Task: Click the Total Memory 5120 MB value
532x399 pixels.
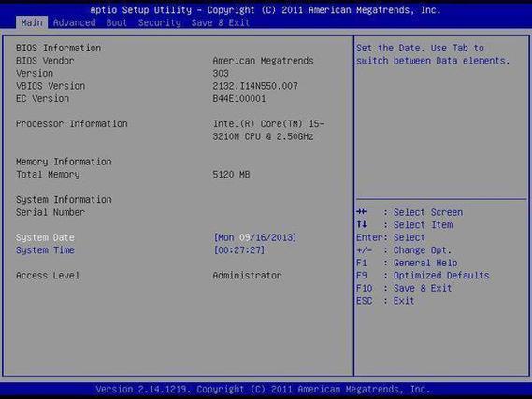Action: 231,174
